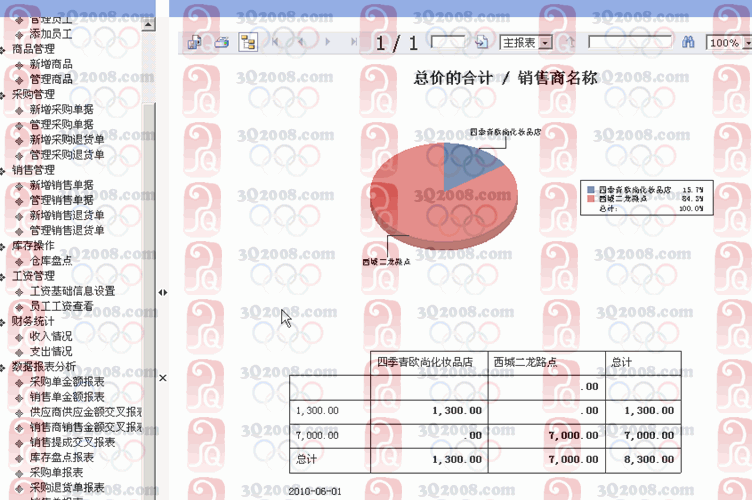
Task: Open 工资基础信息设置
Action: coord(72,291)
